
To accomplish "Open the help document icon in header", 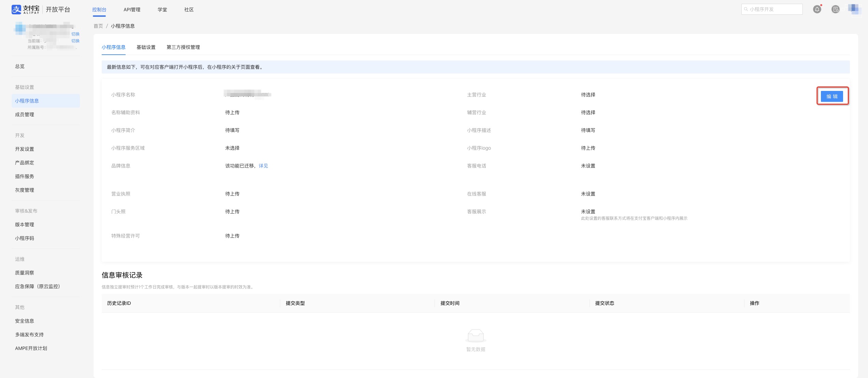I will tap(835, 10).
